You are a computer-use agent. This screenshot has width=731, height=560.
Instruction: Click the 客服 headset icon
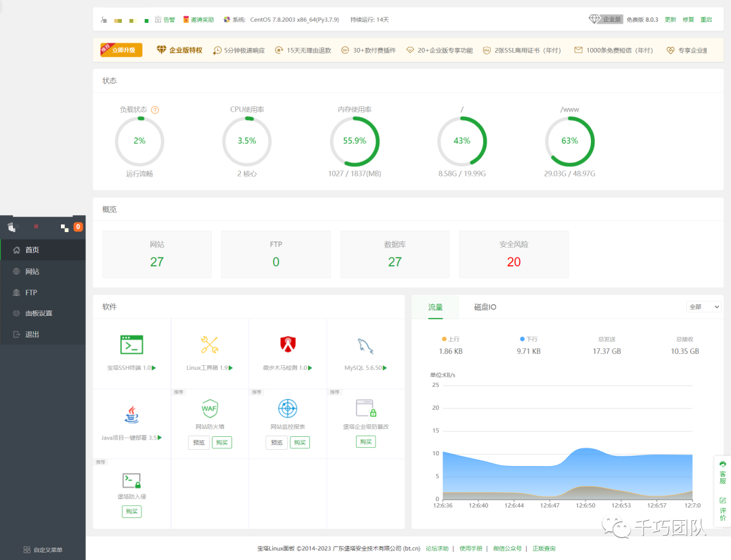point(723,465)
